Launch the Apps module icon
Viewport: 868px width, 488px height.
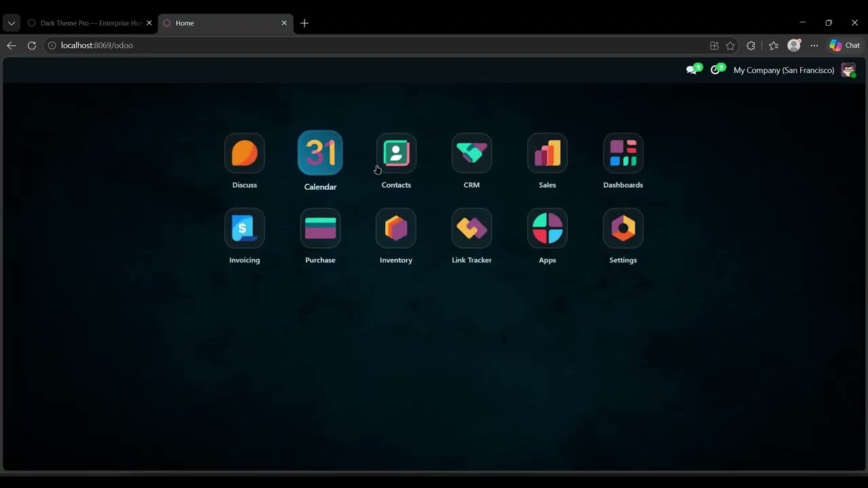[x=547, y=228]
